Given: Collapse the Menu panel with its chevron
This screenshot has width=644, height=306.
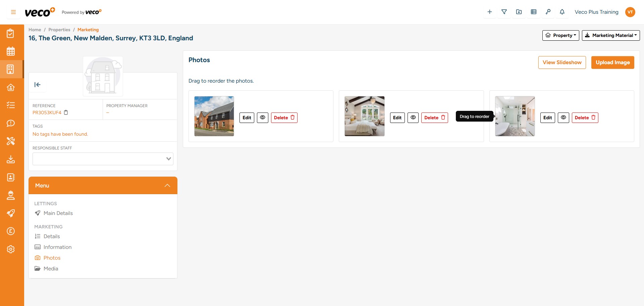Looking at the screenshot, I should (167, 185).
